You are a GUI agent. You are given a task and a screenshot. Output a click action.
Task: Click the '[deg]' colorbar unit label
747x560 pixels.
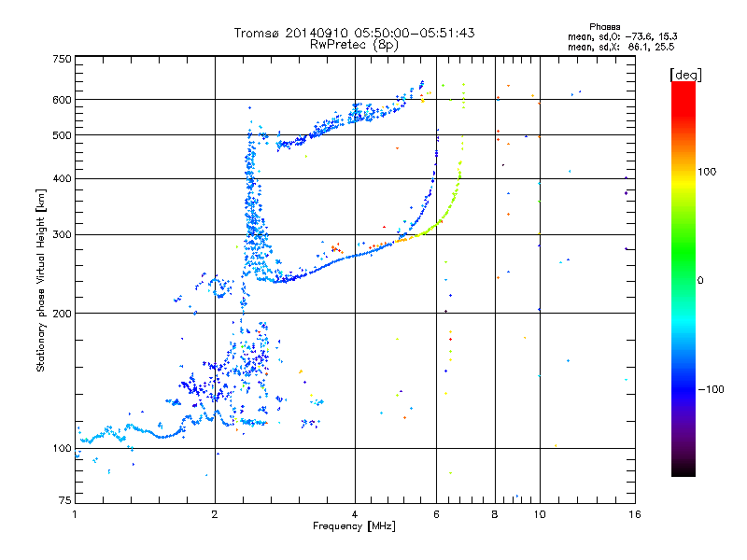(x=685, y=76)
